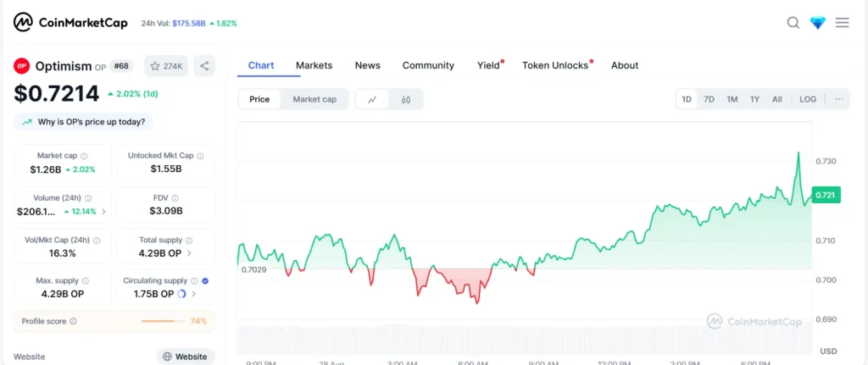
Task: Click the $0.7214 price text
Action: pyautogui.click(x=57, y=93)
